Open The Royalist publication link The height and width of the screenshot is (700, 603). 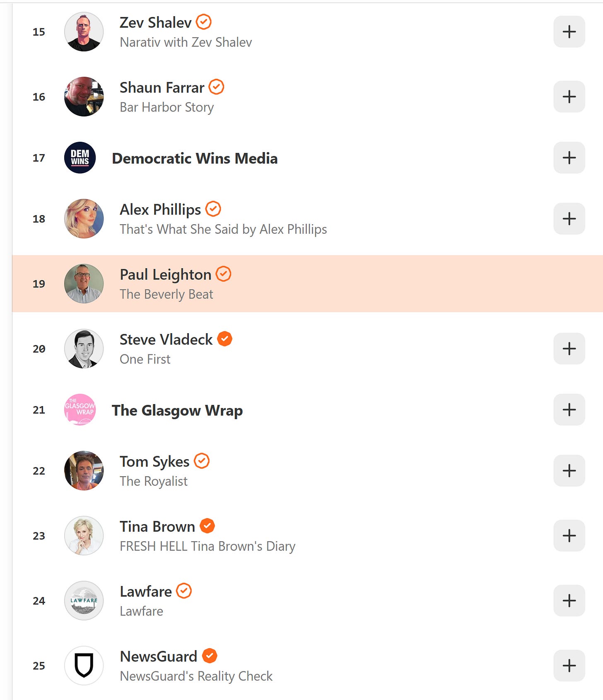tap(154, 481)
